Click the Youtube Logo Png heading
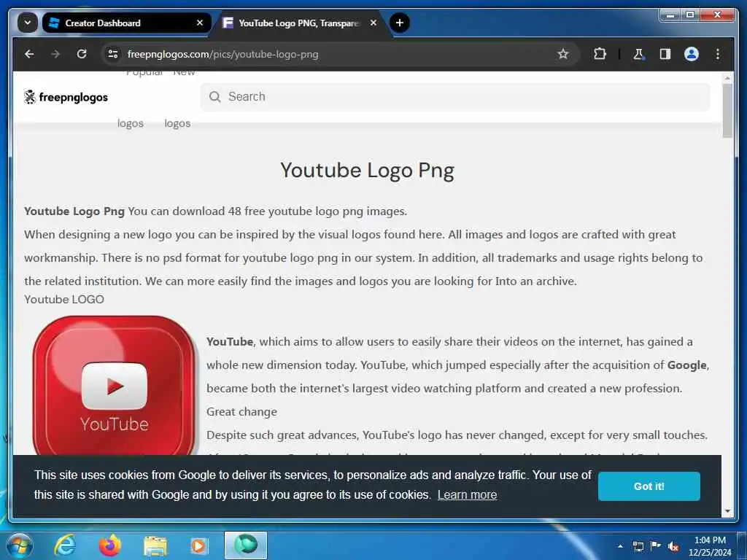The height and width of the screenshot is (560, 747). [368, 171]
